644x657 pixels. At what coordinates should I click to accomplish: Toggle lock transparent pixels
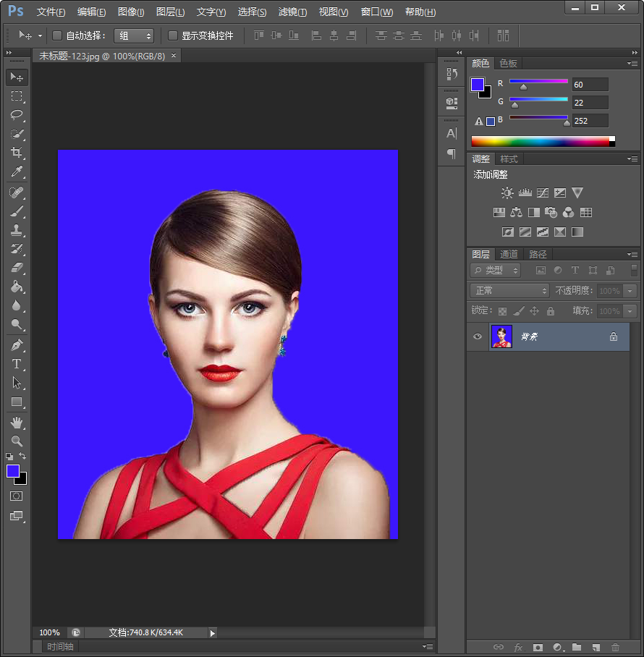pyautogui.click(x=502, y=311)
